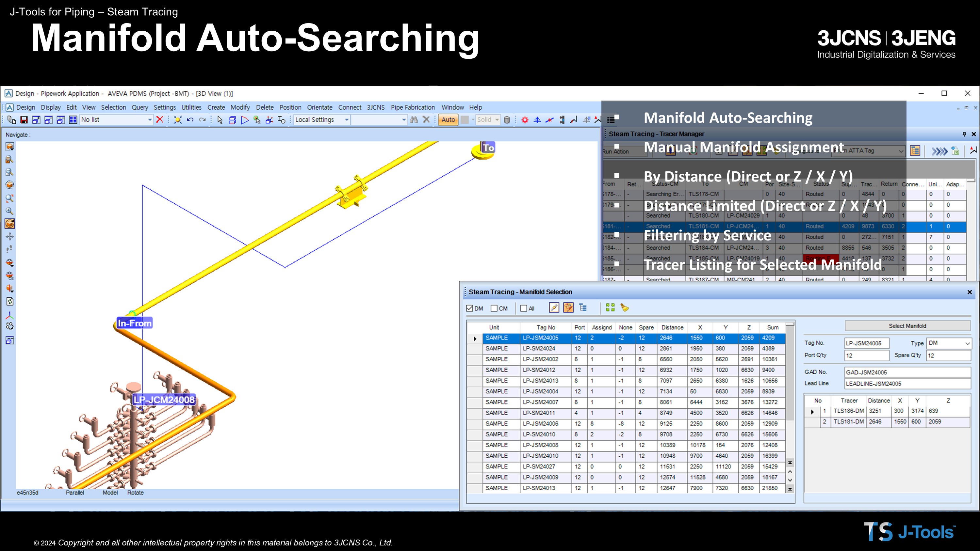Viewport: 980px width, 551px height.
Task: Click the yellow broom clear icon
Action: (624, 307)
